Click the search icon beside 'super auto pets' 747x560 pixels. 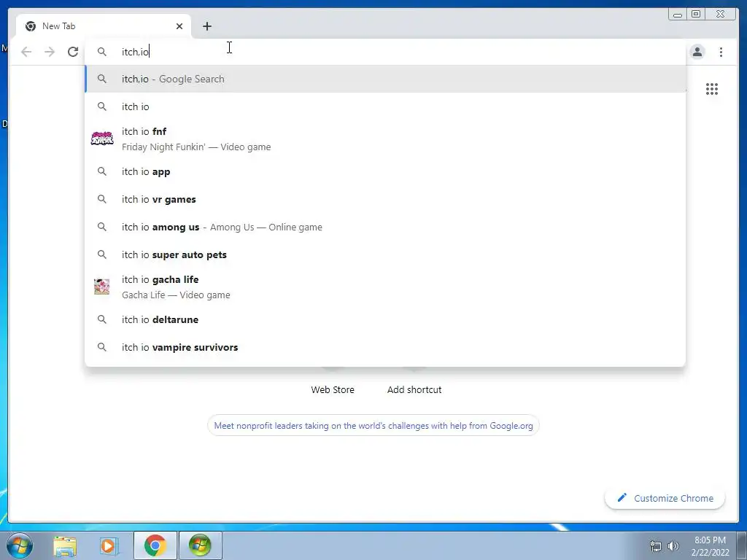(102, 254)
